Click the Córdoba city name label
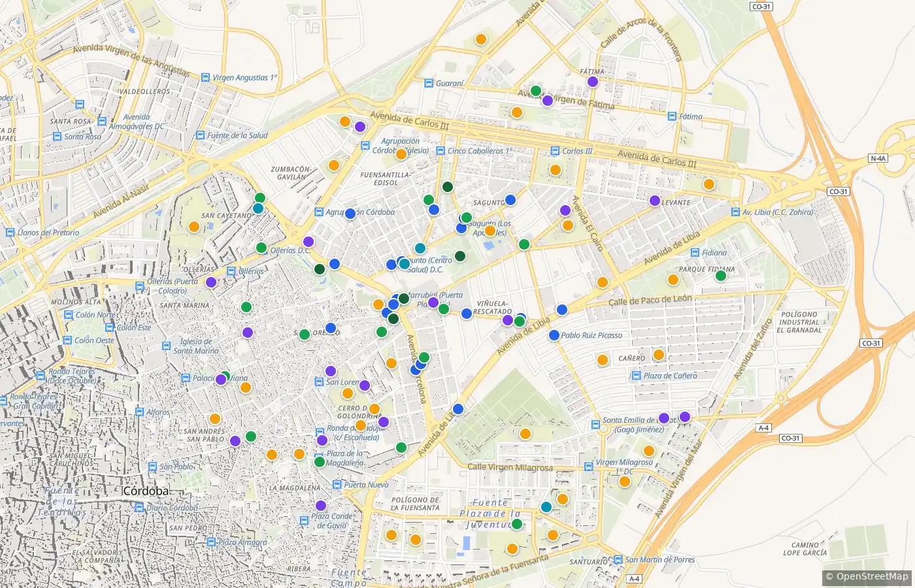This screenshot has height=588, width=915. pos(146,491)
